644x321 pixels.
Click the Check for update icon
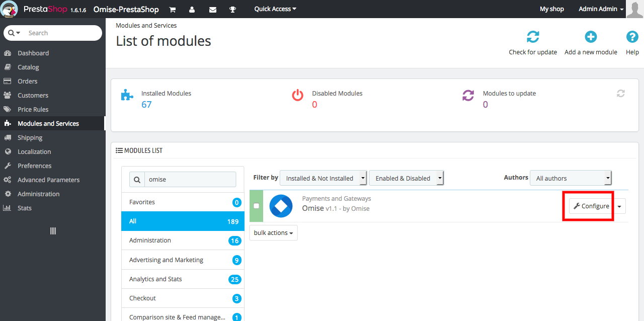533,37
